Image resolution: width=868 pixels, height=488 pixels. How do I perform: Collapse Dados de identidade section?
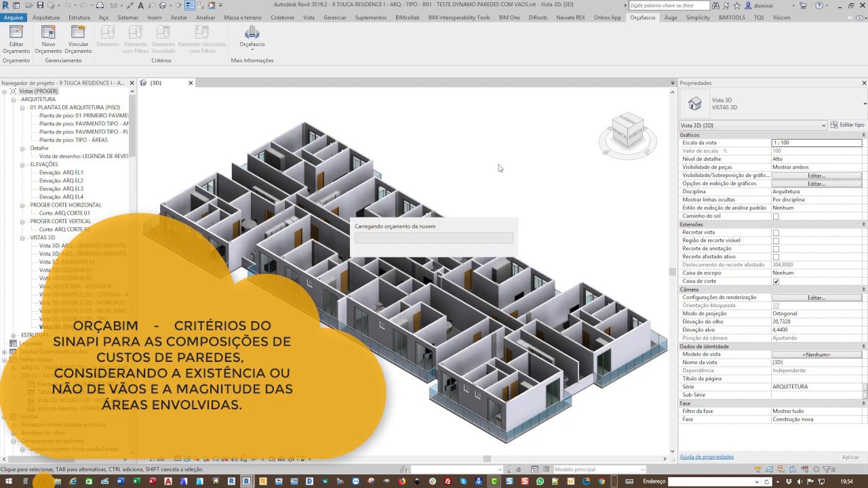863,346
